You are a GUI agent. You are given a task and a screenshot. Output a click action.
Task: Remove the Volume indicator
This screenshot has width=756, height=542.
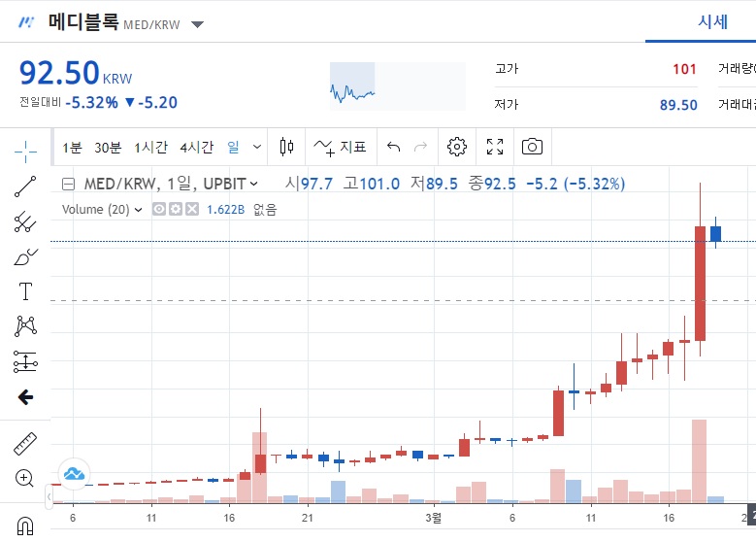point(192,209)
